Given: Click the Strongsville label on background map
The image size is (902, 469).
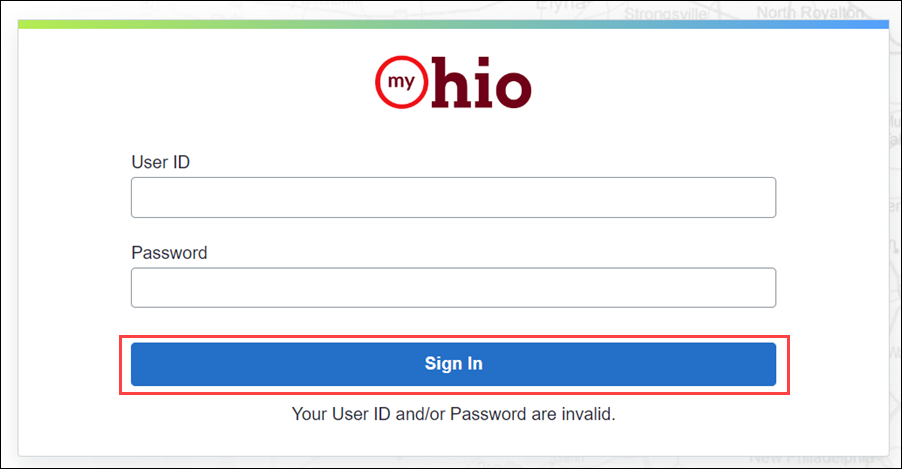Looking at the screenshot, I should [666, 13].
